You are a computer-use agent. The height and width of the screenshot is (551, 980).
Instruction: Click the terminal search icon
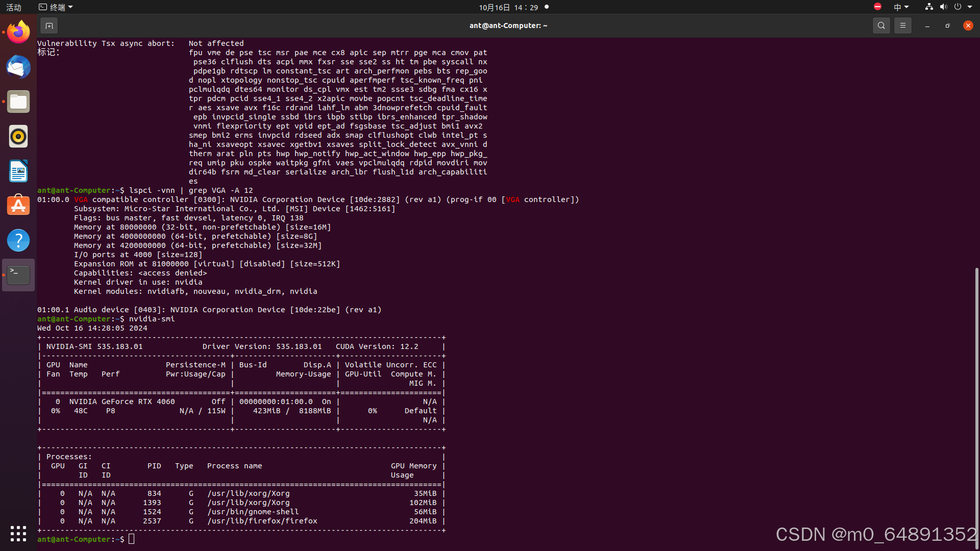pos(881,26)
